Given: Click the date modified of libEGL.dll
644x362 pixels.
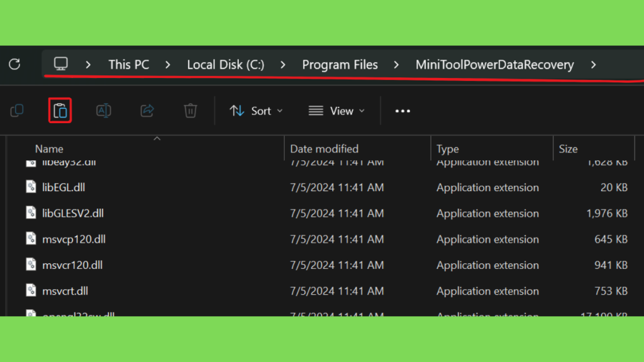Looking at the screenshot, I should click(x=337, y=187).
